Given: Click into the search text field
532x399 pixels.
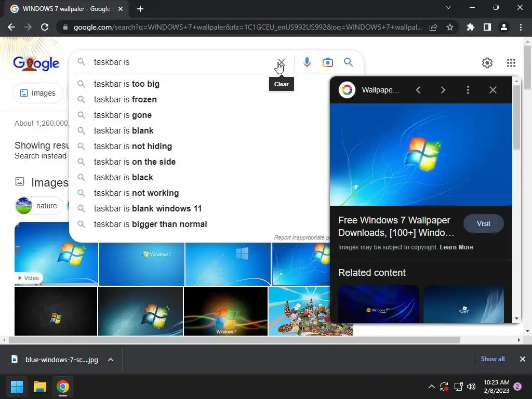Looking at the screenshot, I should (x=183, y=62).
